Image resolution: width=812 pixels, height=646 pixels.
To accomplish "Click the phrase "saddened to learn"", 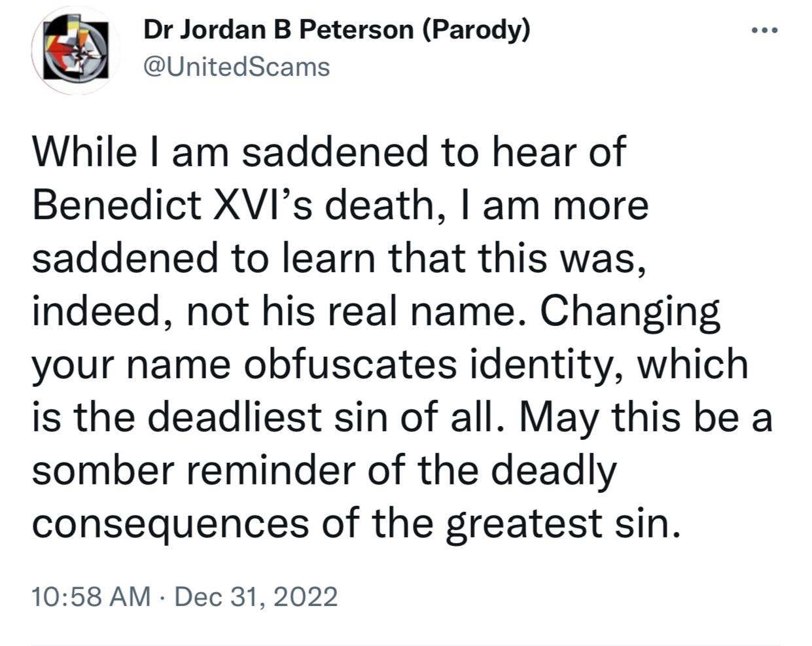I will (203, 258).
